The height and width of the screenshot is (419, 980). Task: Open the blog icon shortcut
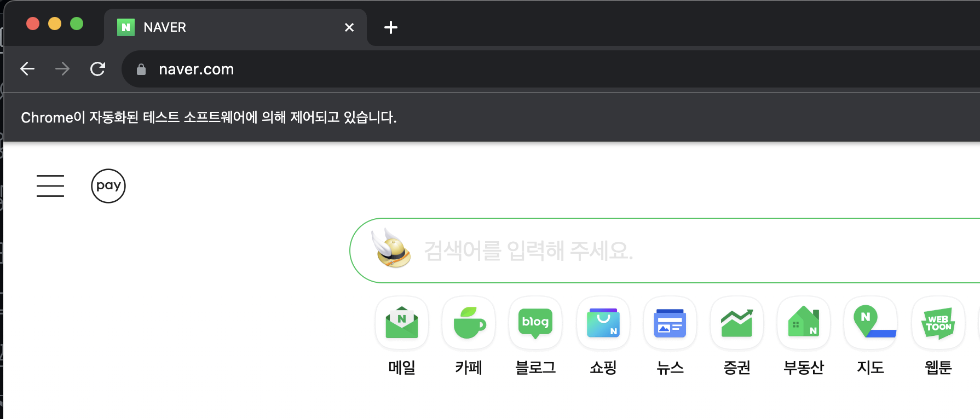pos(535,323)
